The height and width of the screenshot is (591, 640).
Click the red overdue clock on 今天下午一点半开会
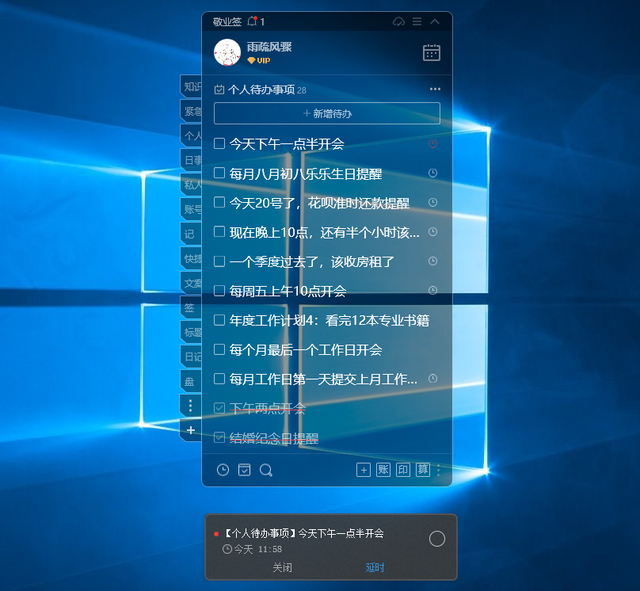(x=433, y=144)
